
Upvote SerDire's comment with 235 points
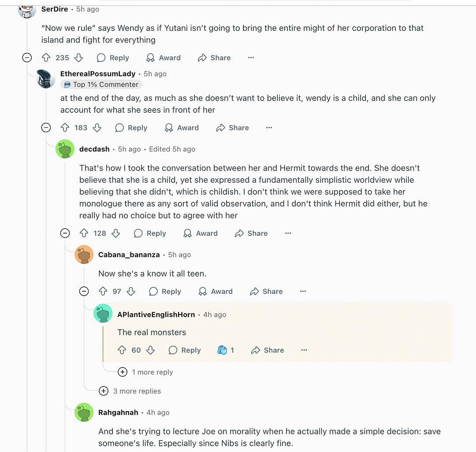46,58
